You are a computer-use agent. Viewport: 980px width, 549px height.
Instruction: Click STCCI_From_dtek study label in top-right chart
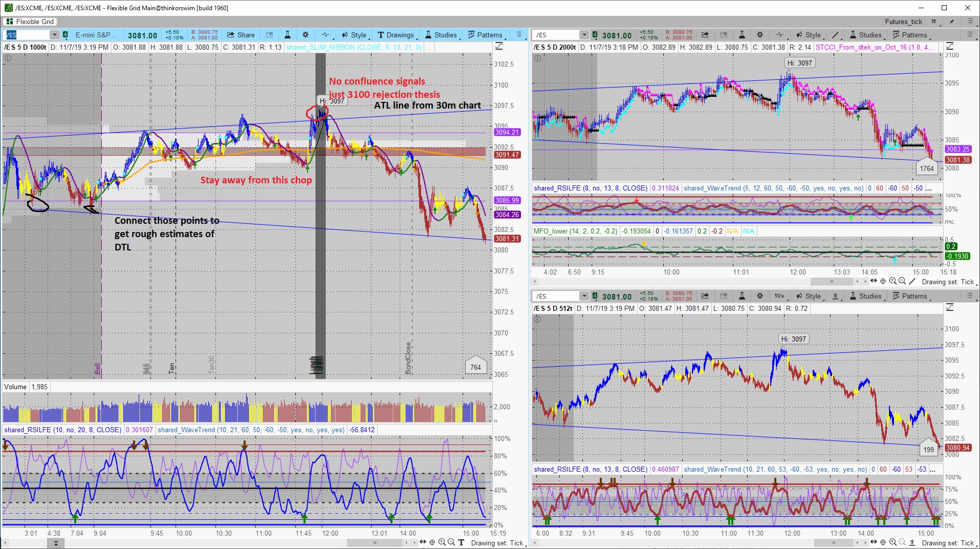pos(876,47)
